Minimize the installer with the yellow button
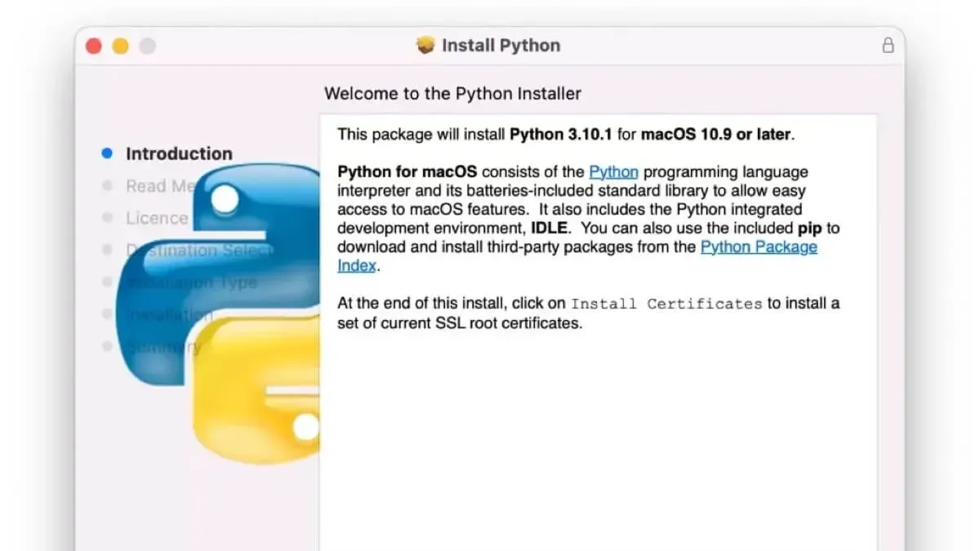Image resolution: width=980 pixels, height=551 pixels. click(120, 47)
